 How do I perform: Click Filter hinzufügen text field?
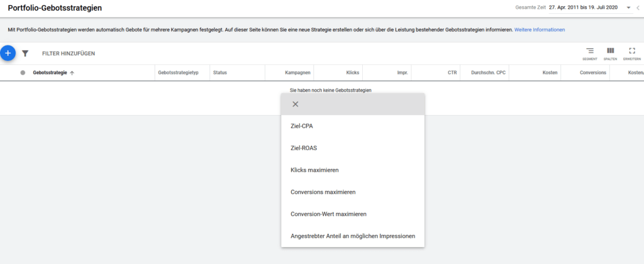point(69,54)
